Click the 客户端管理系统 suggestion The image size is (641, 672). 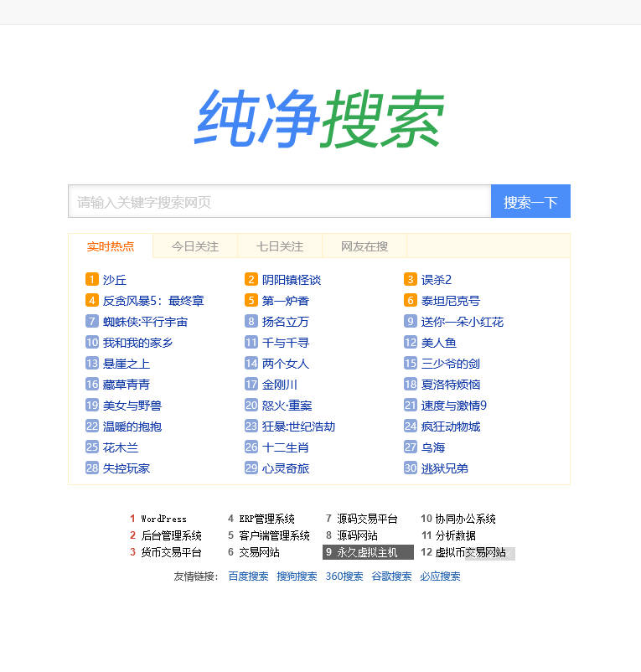(274, 535)
